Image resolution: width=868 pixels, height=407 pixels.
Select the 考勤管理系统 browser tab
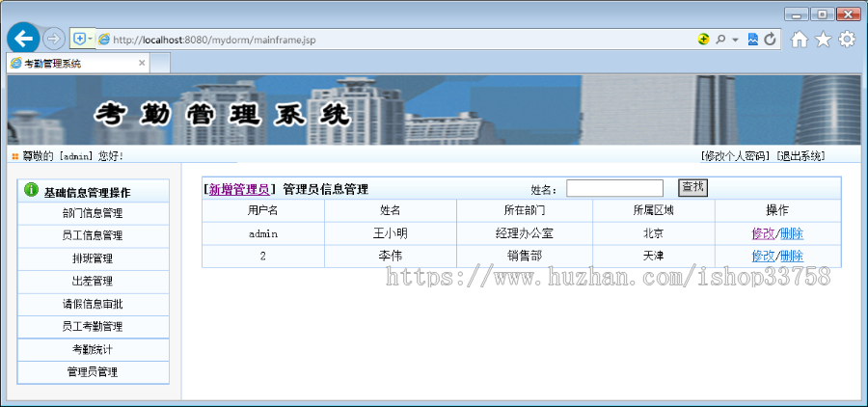(x=78, y=63)
